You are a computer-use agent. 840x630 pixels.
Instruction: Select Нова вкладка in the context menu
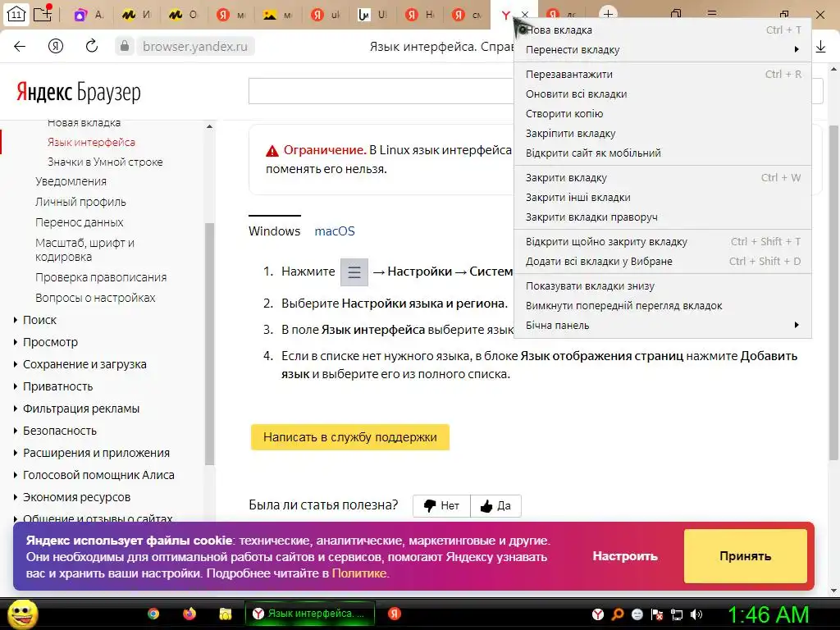click(663, 30)
